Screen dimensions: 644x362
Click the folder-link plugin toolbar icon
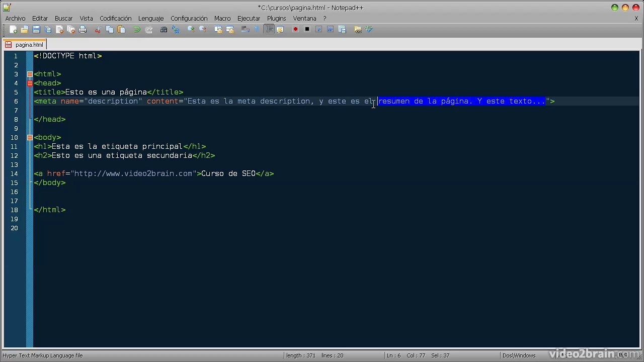coord(358,30)
